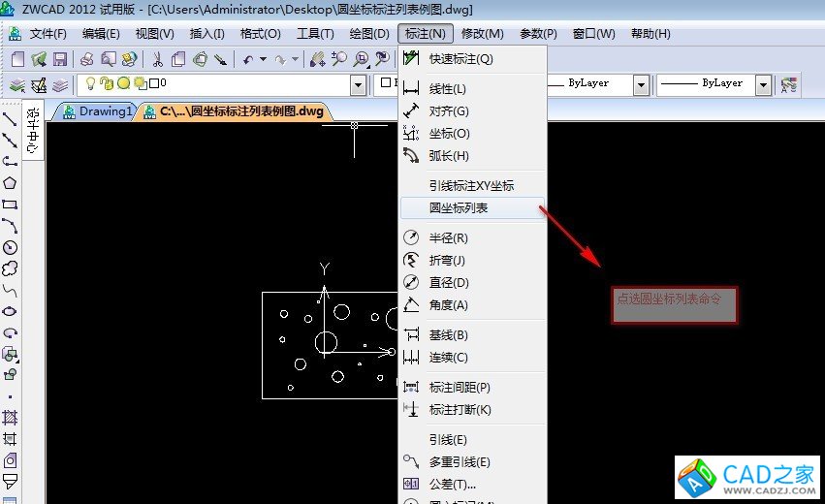
Task: Click the color control box swatch
Action: (x=386, y=82)
